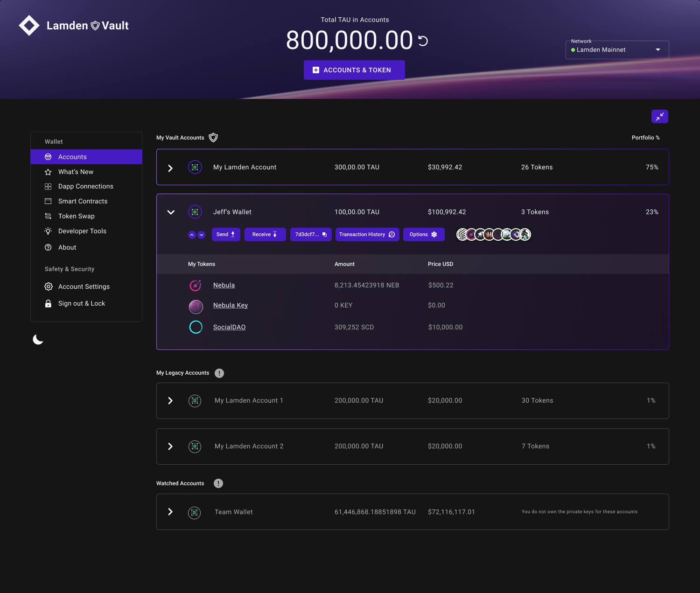
Task: Toggle dark mode moon icon
Action: pyautogui.click(x=38, y=339)
